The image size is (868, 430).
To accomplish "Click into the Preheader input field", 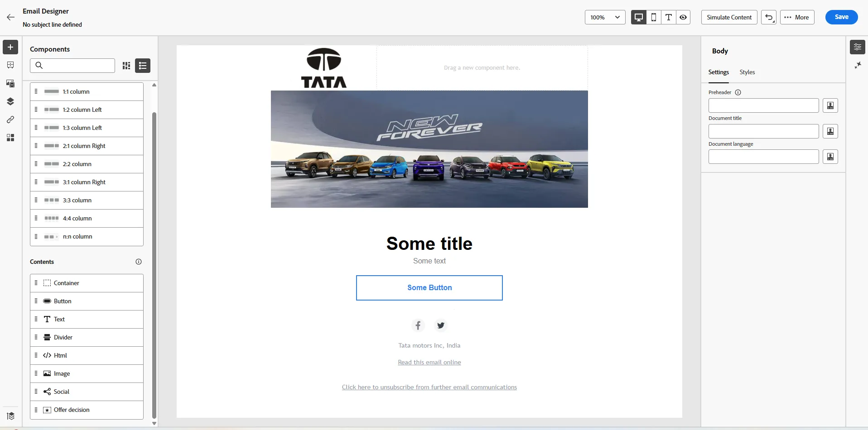I will point(764,105).
